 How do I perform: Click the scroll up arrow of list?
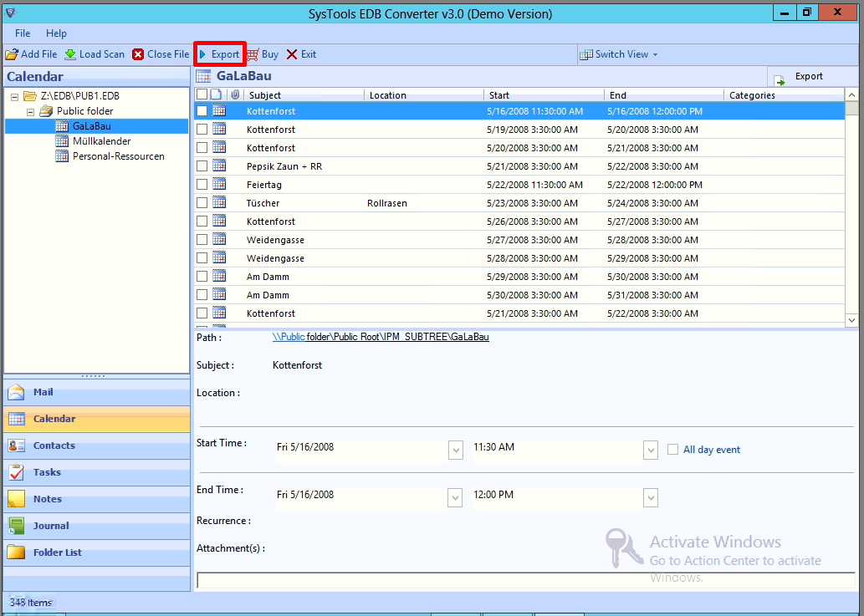point(852,94)
